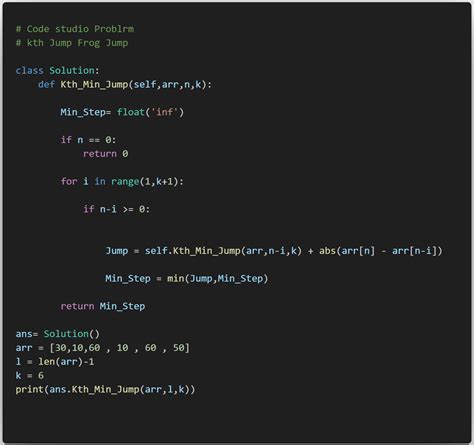The width and height of the screenshot is (474, 445).
Task: Click the 'return Min_Step' statement
Action: (103, 306)
